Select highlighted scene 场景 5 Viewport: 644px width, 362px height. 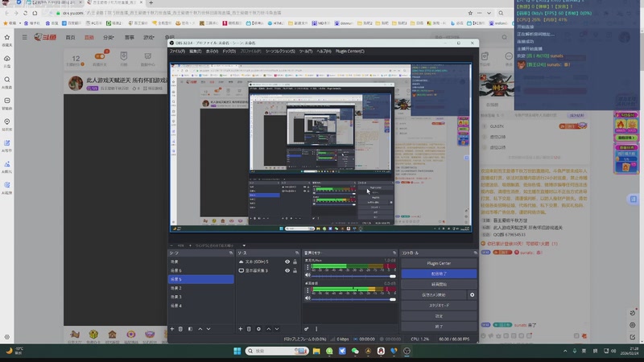click(x=200, y=279)
